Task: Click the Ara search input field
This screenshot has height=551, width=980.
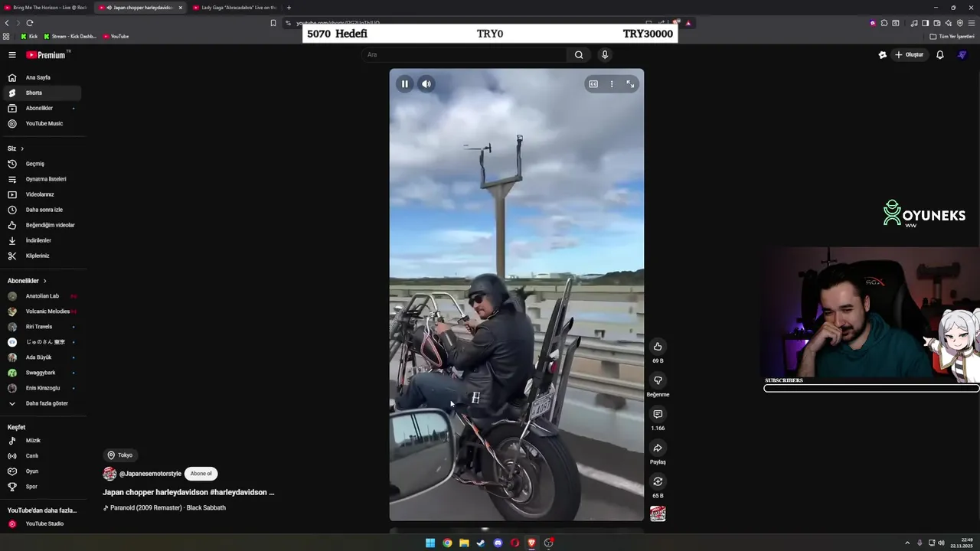Action: (x=464, y=55)
